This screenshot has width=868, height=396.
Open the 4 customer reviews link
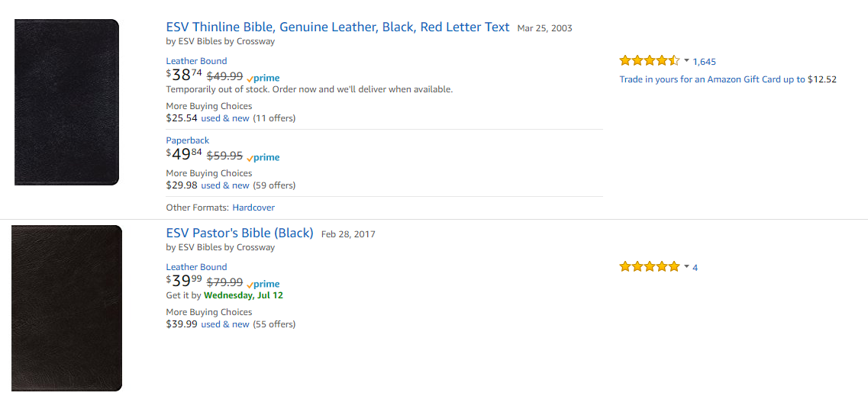click(x=695, y=268)
